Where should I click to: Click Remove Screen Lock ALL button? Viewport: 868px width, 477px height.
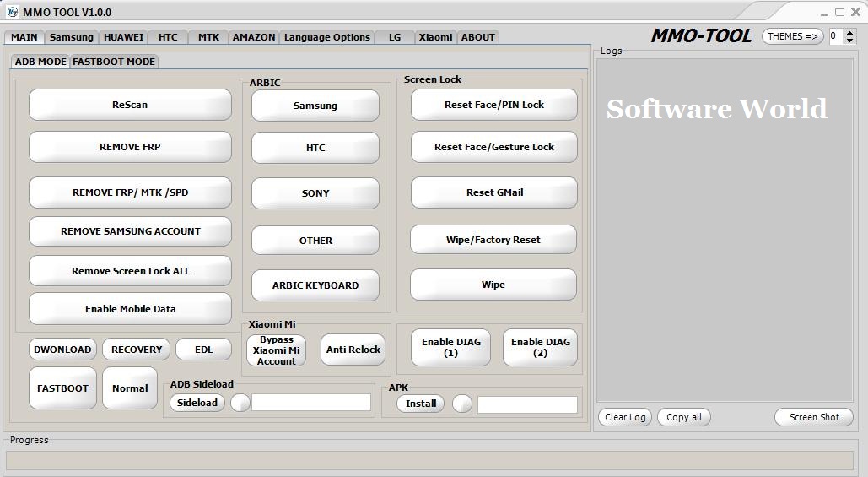(x=130, y=271)
